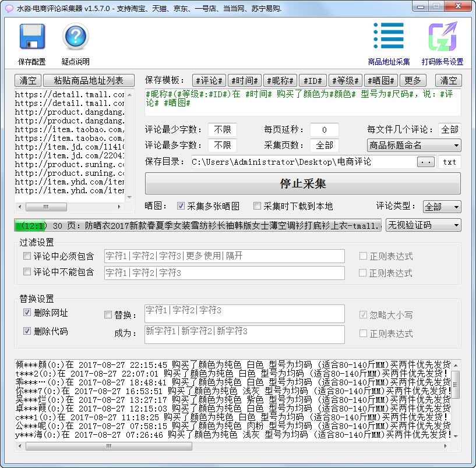Screen dimensions: 476x468
Task: Toggle 采集多张晒图 checkbox
Action: pos(181,206)
